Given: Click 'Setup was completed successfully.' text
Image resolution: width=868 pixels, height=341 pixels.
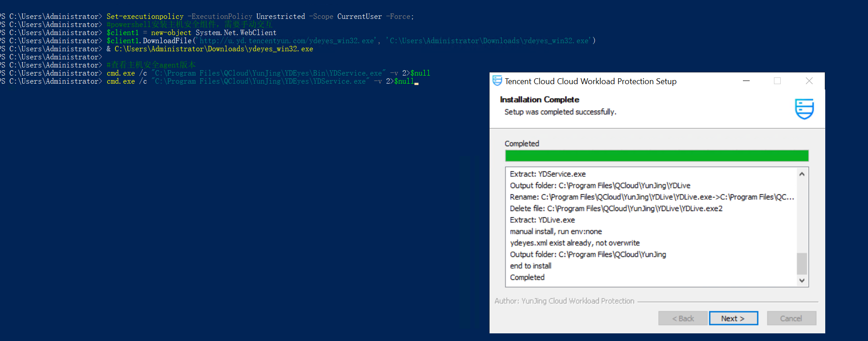Looking at the screenshot, I should coord(560,112).
